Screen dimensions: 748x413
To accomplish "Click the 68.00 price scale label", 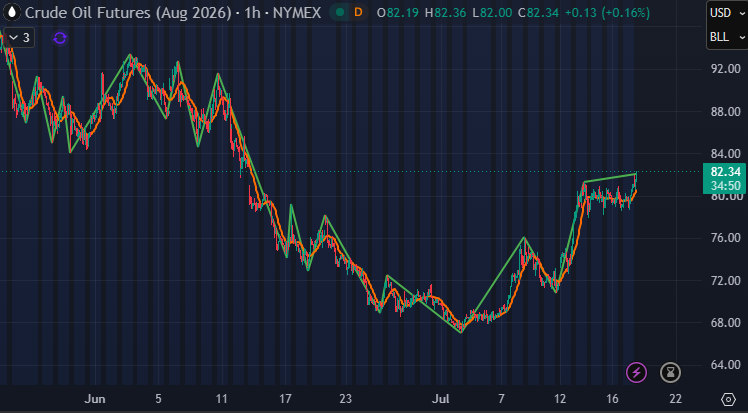I will pyautogui.click(x=726, y=323).
